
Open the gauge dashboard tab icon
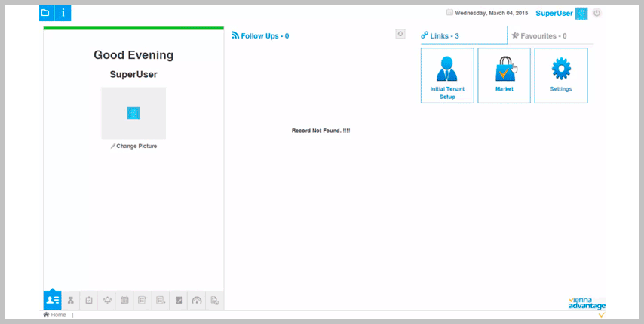[197, 300]
